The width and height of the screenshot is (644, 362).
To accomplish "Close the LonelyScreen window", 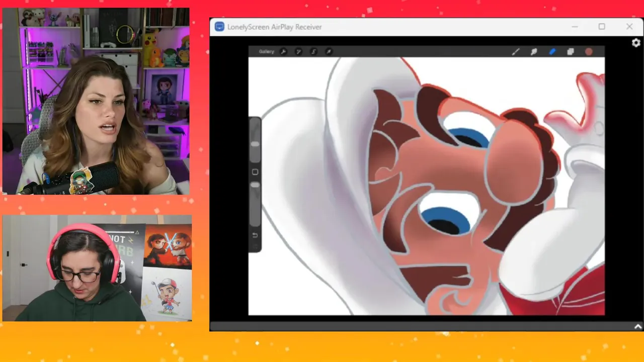I will pyautogui.click(x=629, y=27).
